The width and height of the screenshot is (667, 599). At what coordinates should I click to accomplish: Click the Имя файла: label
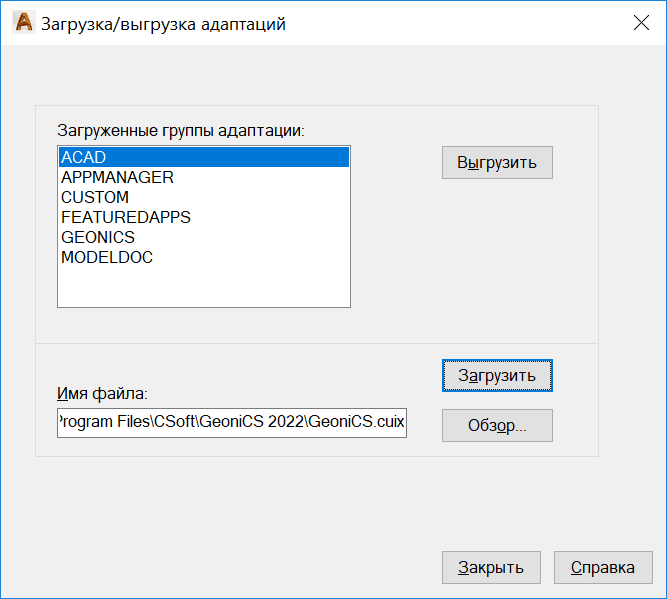click(x=102, y=394)
